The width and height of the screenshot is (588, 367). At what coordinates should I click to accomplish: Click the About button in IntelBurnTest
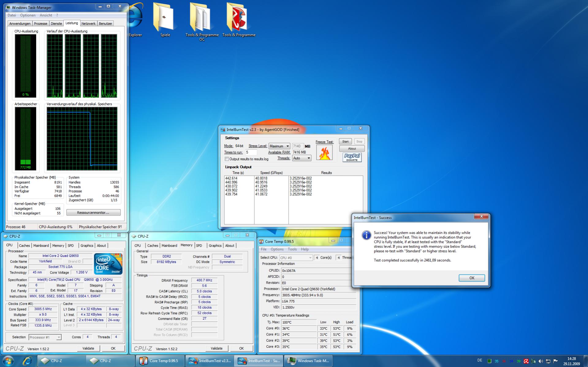tap(352, 148)
